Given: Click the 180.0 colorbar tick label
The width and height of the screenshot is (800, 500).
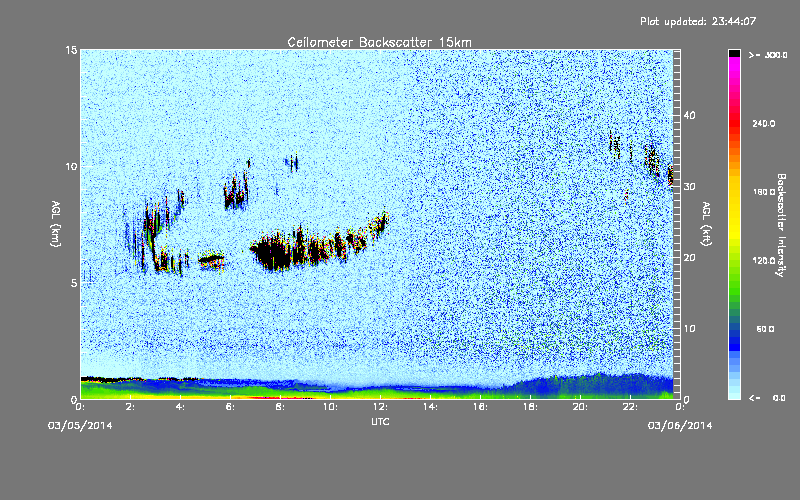Looking at the screenshot, I should [x=764, y=192].
